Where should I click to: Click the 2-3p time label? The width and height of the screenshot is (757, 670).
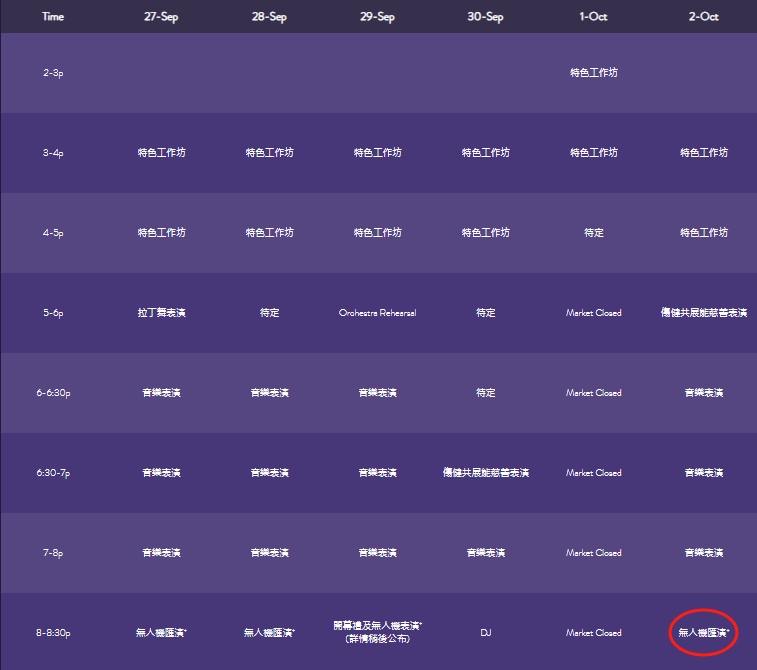coord(53,73)
